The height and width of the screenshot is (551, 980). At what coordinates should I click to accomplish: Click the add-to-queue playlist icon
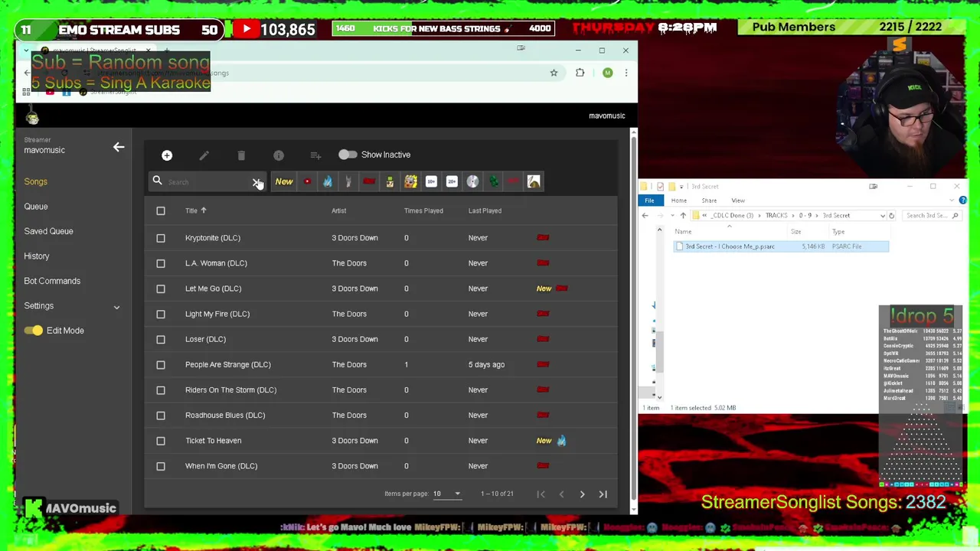click(315, 155)
